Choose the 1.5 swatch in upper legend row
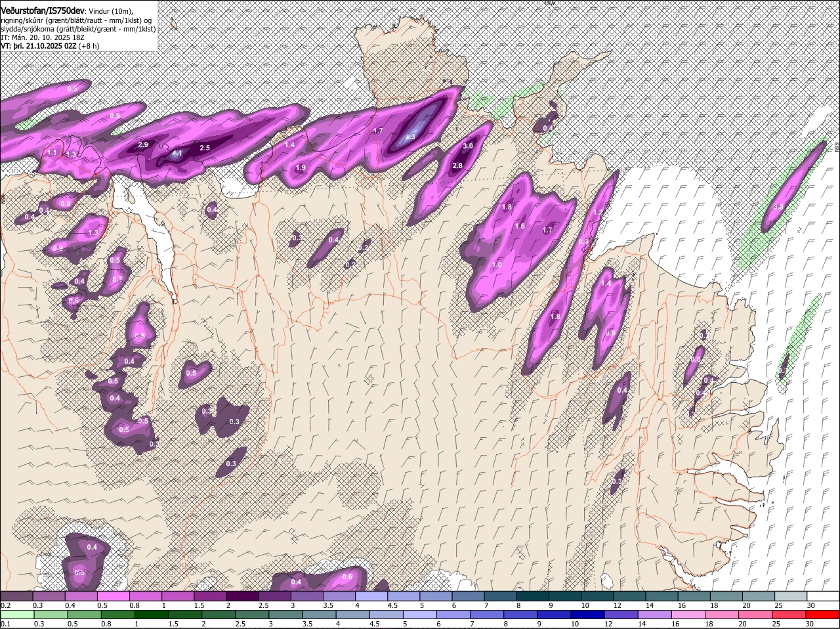The width and height of the screenshot is (840, 629). pyautogui.click(x=210, y=596)
